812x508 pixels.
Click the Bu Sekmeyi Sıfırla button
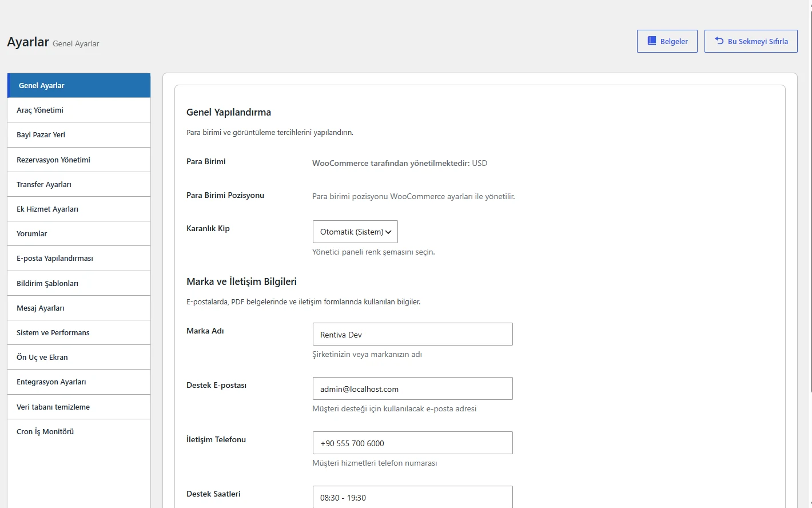pos(751,41)
